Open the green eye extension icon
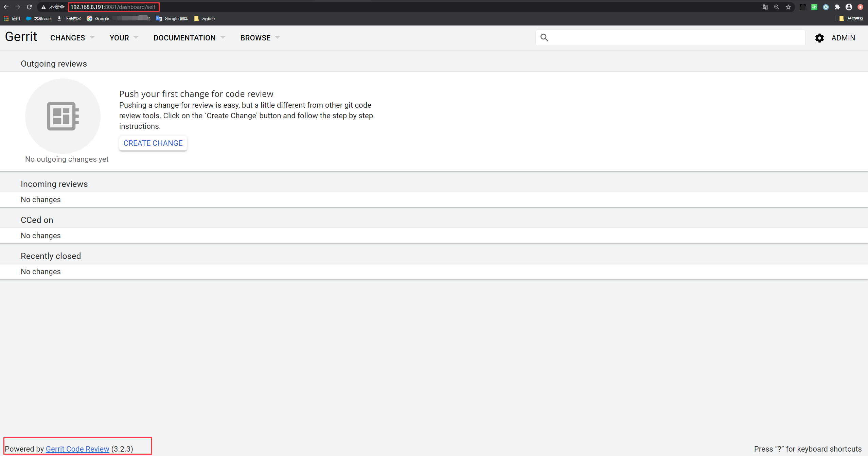The image size is (868, 456). (814, 7)
